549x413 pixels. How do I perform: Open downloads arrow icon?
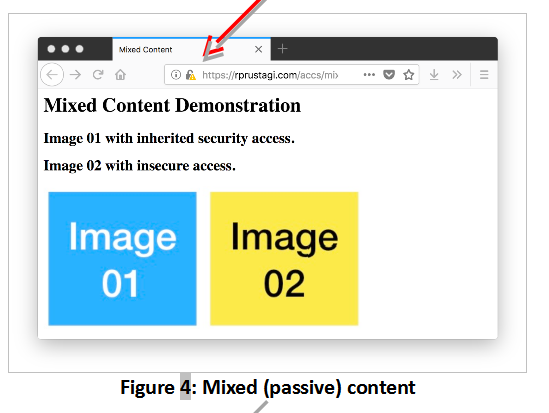click(x=434, y=75)
